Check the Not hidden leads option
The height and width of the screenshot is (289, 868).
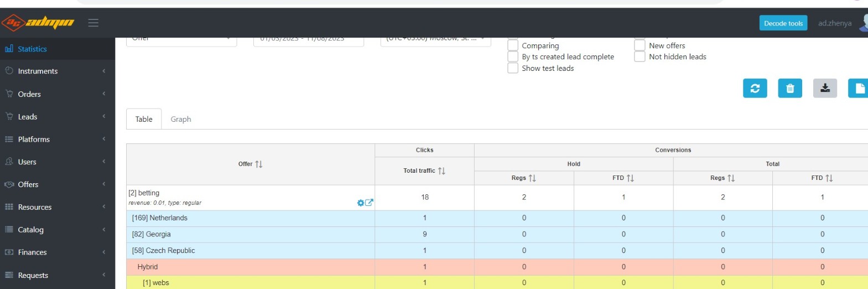[640, 56]
